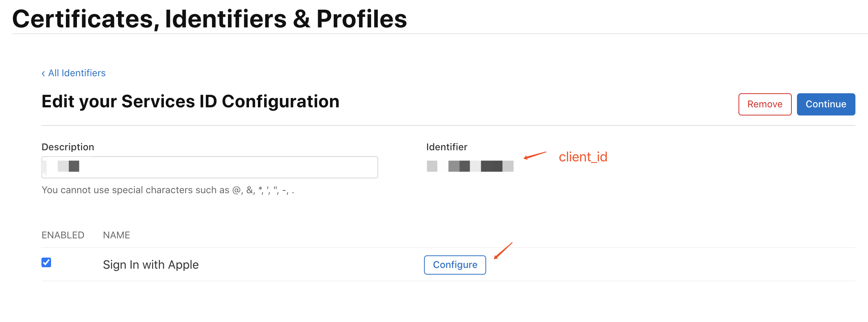Click the Edit your Services ID Configuration heading

click(190, 101)
